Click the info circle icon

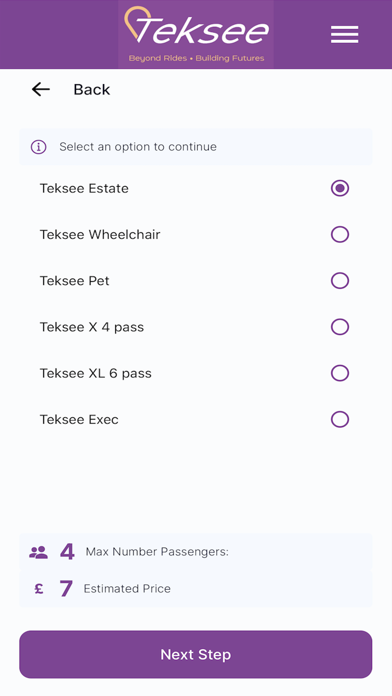pyautogui.click(x=39, y=147)
